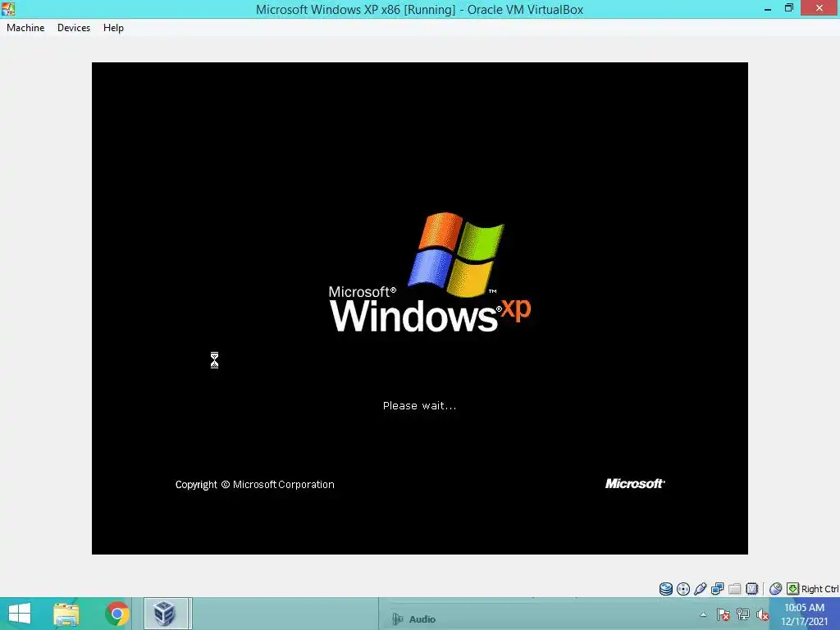Restore down the VirtualBox window
The width and height of the screenshot is (840, 630).
tap(788, 8)
